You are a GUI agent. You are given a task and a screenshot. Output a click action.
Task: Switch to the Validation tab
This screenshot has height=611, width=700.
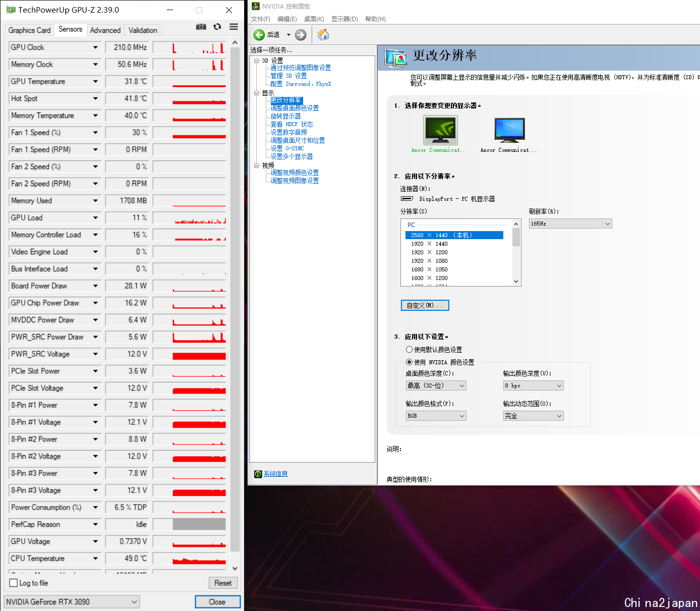(x=143, y=30)
